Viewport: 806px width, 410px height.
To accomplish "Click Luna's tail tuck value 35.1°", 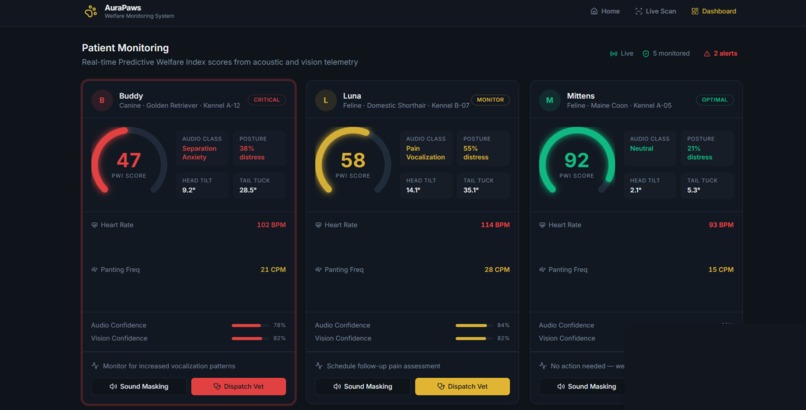I will coord(471,190).
